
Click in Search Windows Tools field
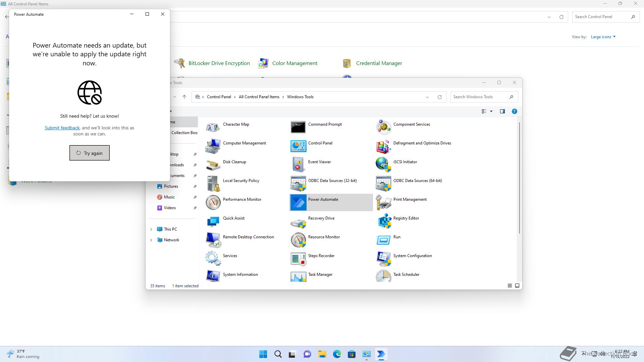click(484, 97)
